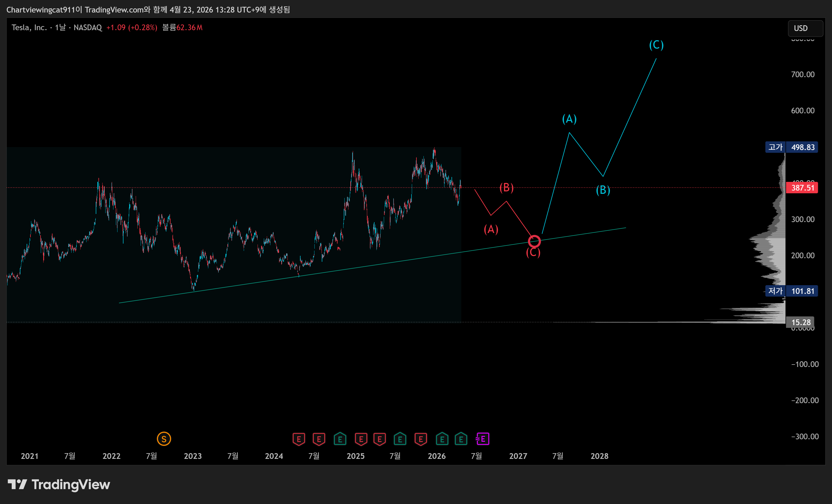Select the cyan (C) wave label
The image size is (832, 504).
pyautogui.click(x=656, y=45)
